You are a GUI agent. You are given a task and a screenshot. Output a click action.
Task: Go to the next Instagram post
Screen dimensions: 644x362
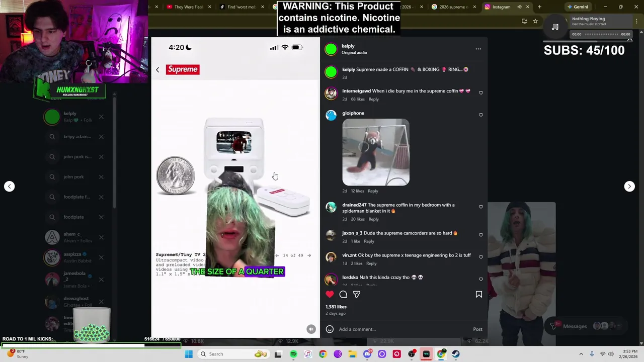click(x=629, y=187)
